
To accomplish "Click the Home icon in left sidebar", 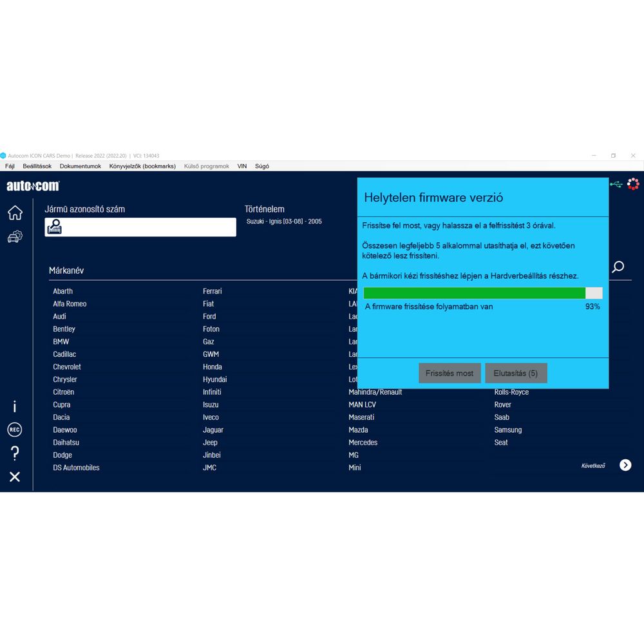I will [x=15, y=213].
